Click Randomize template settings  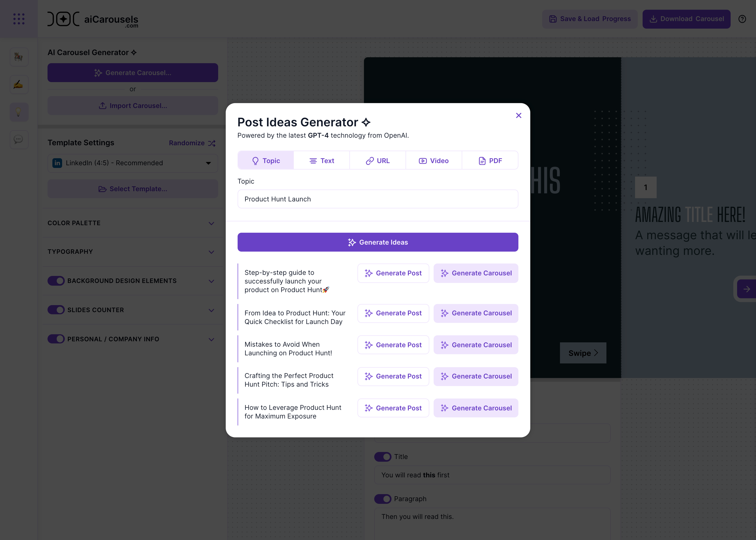[192, 143]
